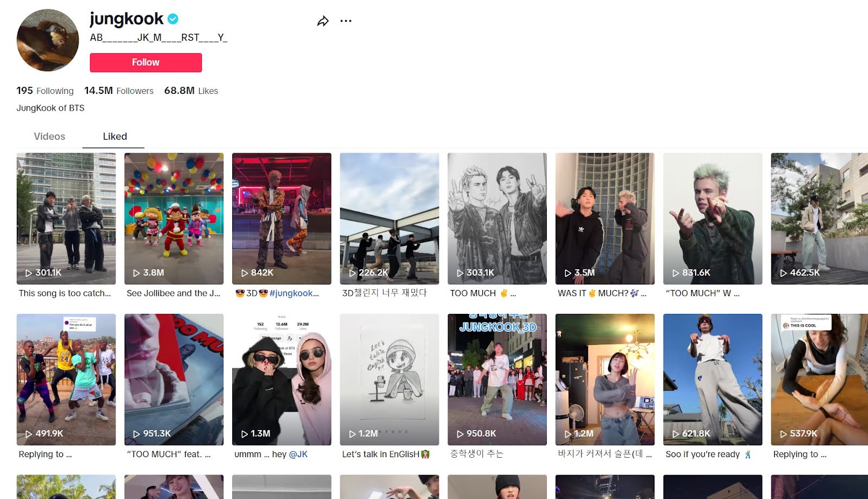Click the play icon beside 491.9K
Image resolution: width=868 pixels, height=499 pixels.
(x=28, y=434)
